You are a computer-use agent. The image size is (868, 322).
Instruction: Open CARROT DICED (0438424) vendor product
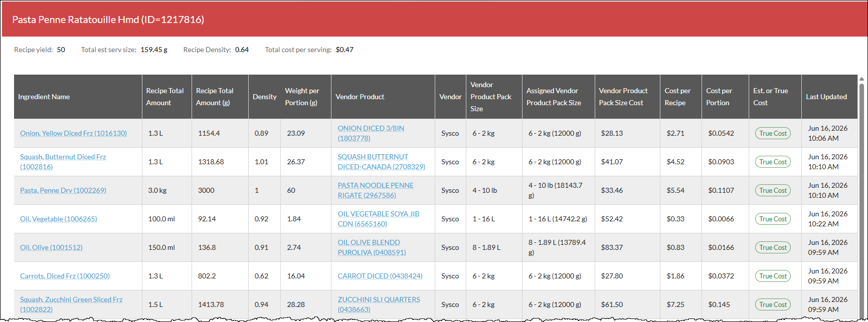380,276
